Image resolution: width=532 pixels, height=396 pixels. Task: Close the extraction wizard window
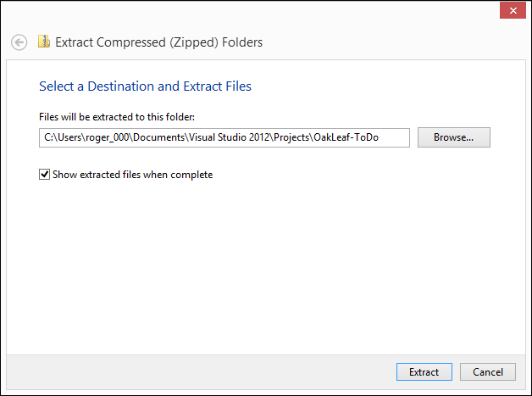(x=511, y=9)
